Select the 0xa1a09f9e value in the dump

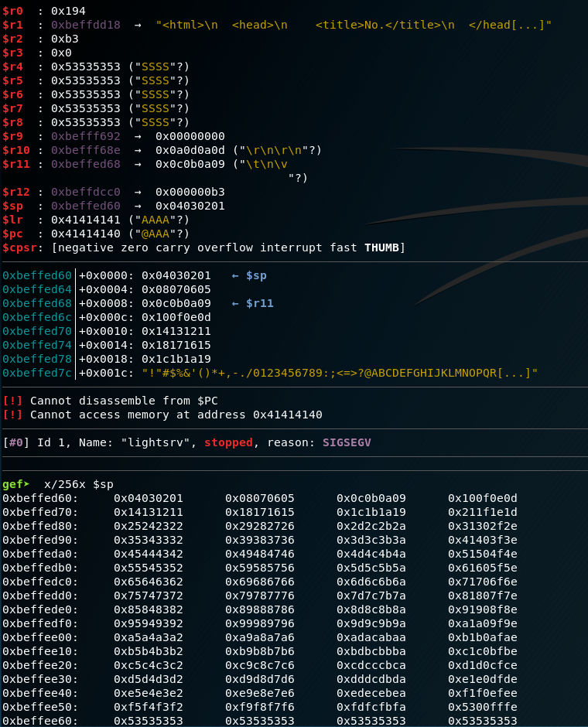pos(483,623)
